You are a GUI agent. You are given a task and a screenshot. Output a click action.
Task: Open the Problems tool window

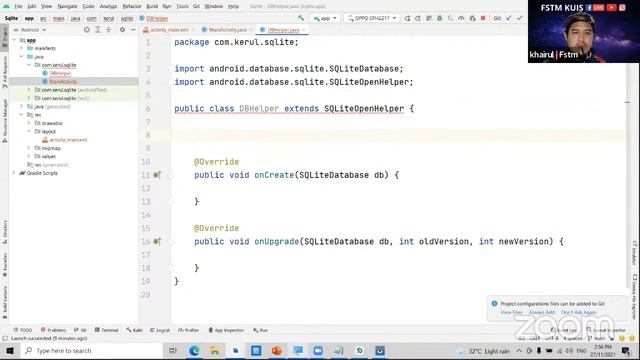(x=53, y=330)
